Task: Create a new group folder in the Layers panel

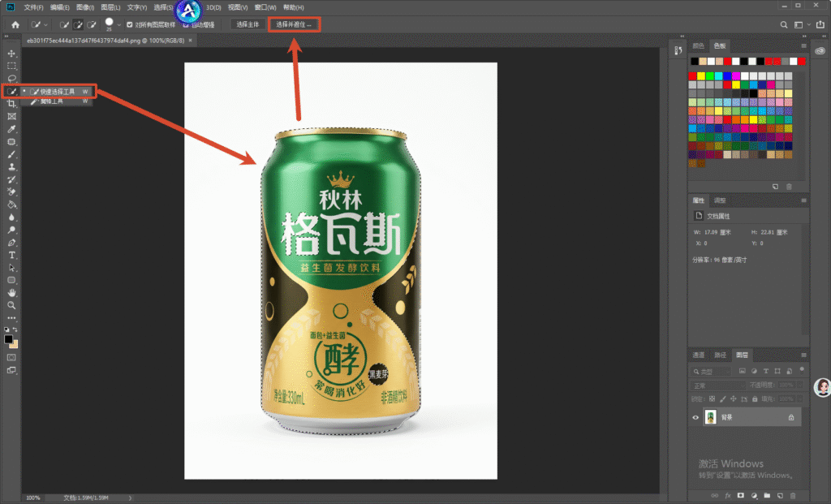Action: click(x=767, y=496)
